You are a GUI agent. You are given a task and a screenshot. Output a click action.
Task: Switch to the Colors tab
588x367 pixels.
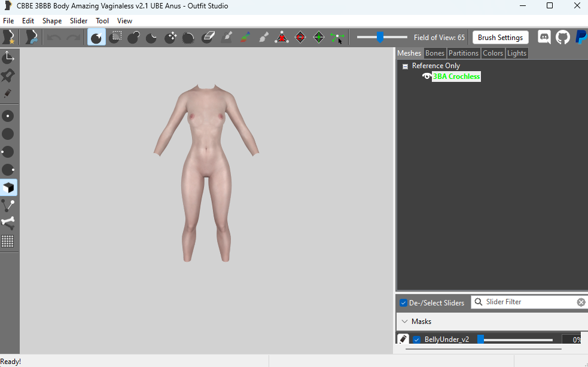tap(493, 53)
